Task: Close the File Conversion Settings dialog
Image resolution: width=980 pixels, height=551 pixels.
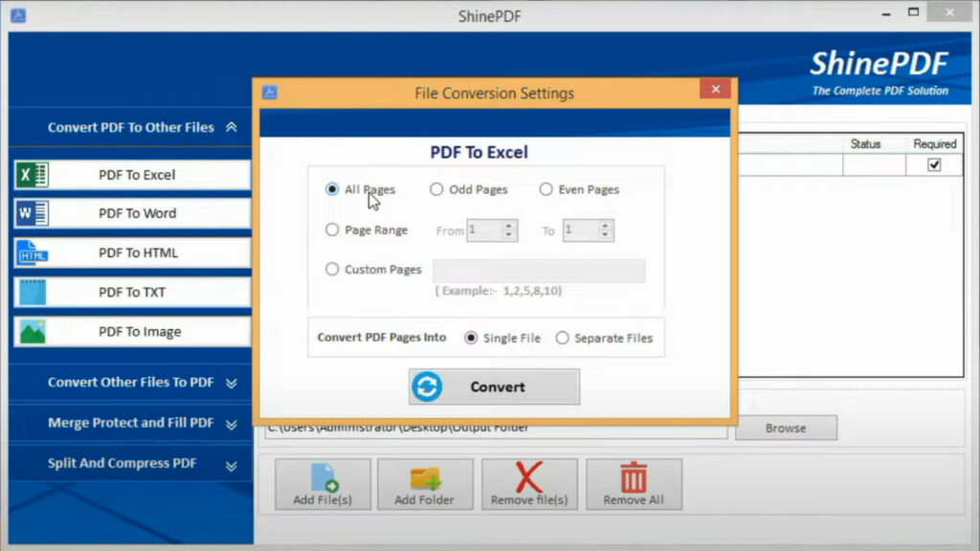Action: click(x=716, y=89)
